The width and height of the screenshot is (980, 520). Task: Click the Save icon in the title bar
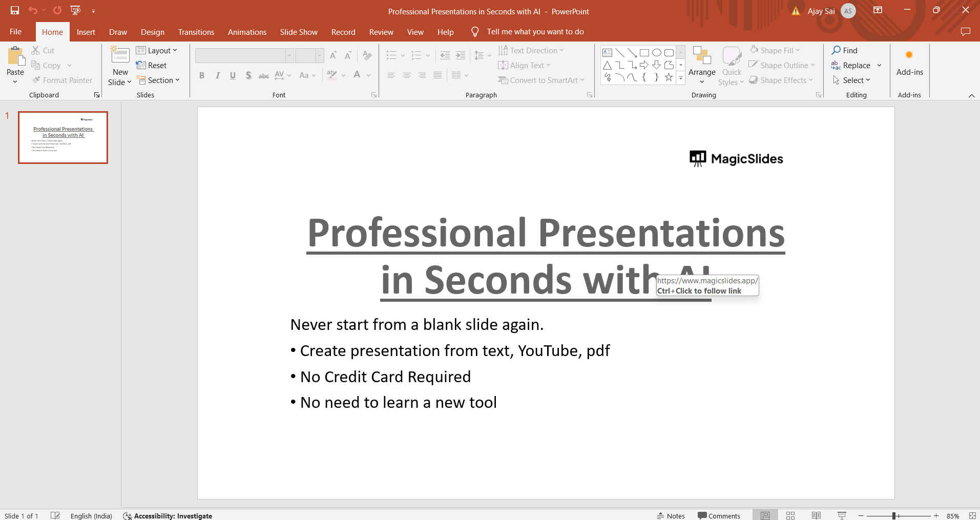point(15,10)
